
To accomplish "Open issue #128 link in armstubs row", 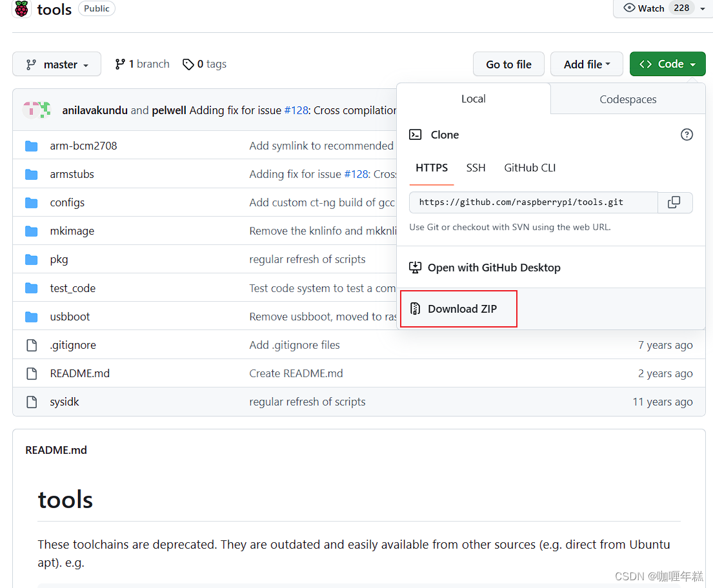I will [356, 174].
